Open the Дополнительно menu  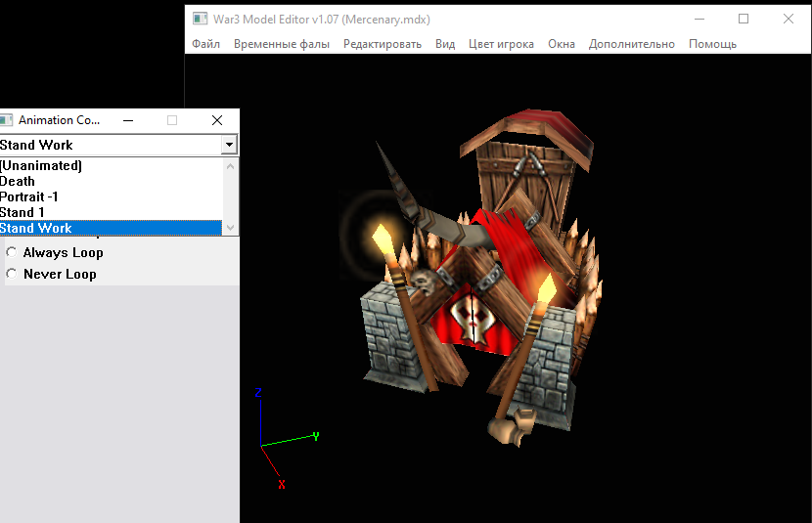click(x=631, y=44)
